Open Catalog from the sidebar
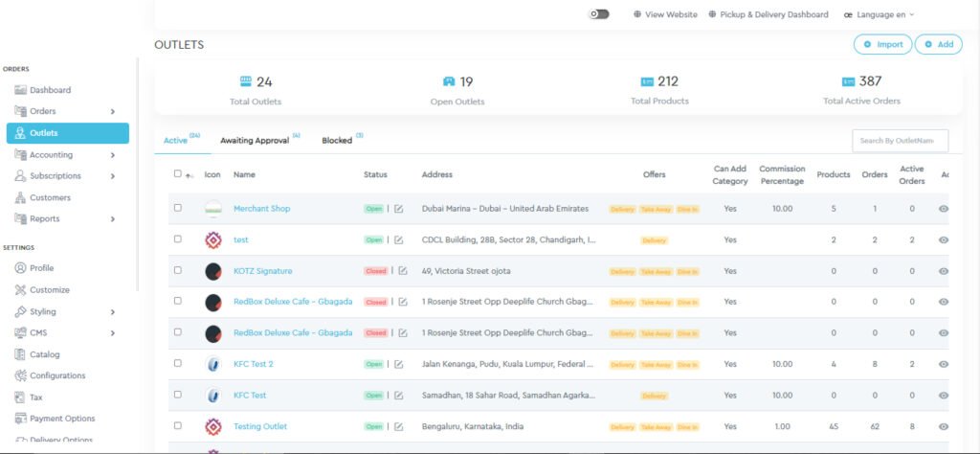Screen dimensions: 980x454 (44, 354)
